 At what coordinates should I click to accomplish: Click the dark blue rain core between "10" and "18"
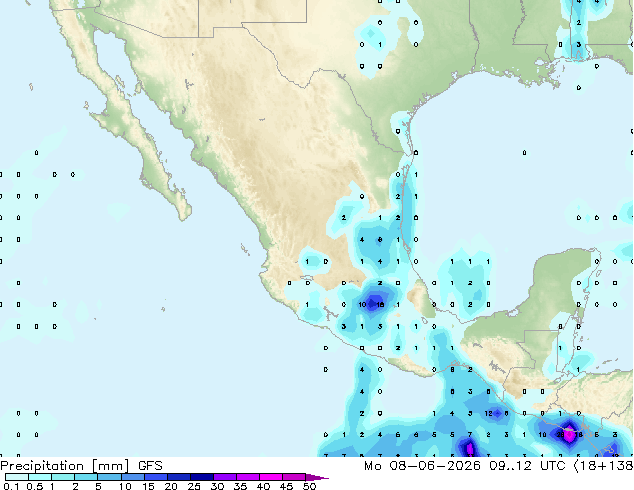pyautogui.click(x=372, y=304)
